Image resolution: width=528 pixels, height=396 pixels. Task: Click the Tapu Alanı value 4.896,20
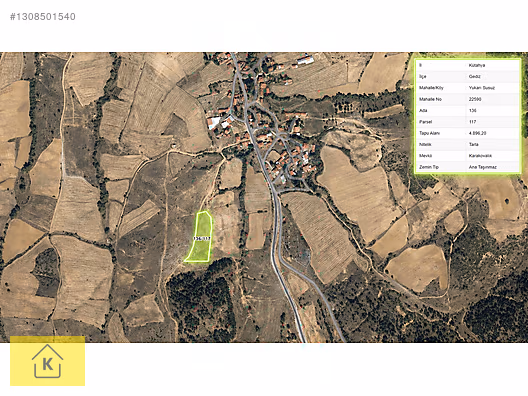[x=477, y=133]
